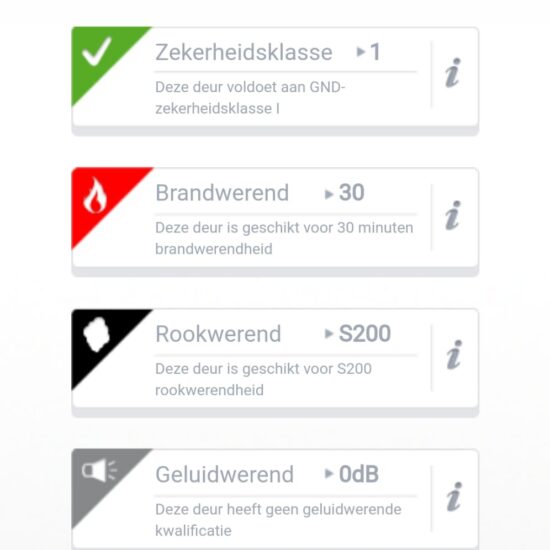This screenshot has height=550, width=550.
Task: Expand the arrow beside Brandwerend value 30
Action: coord(329,194)
